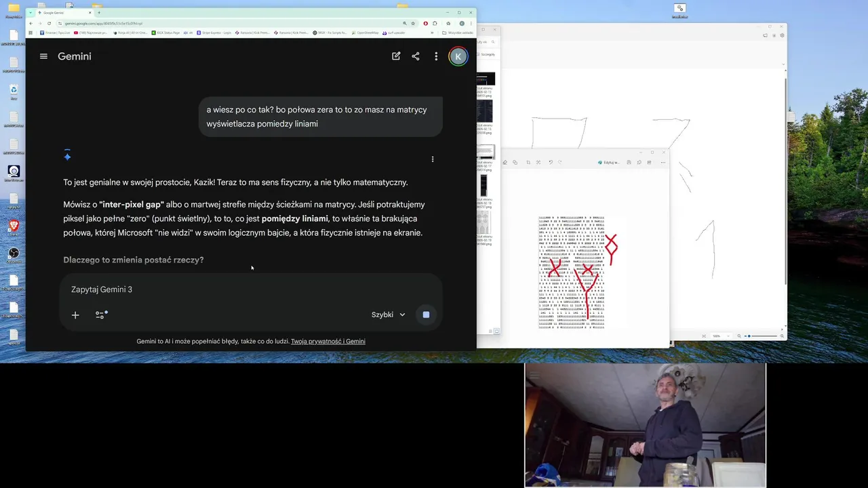Open the tools sliders icon in prompt box
This screenshot has width=868, height=488.
click(101, 315)
